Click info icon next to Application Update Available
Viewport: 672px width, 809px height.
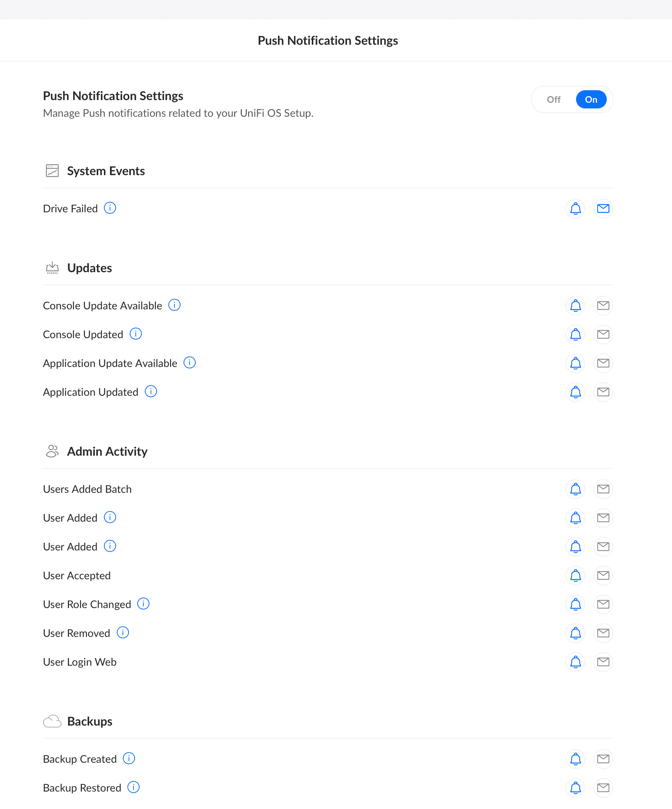(190, 362)
